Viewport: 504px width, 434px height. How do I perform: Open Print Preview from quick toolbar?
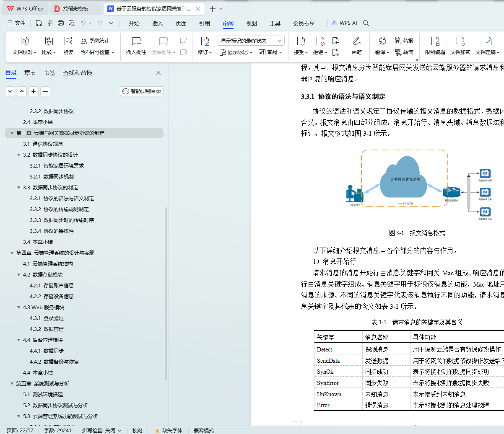click(72, 23)
